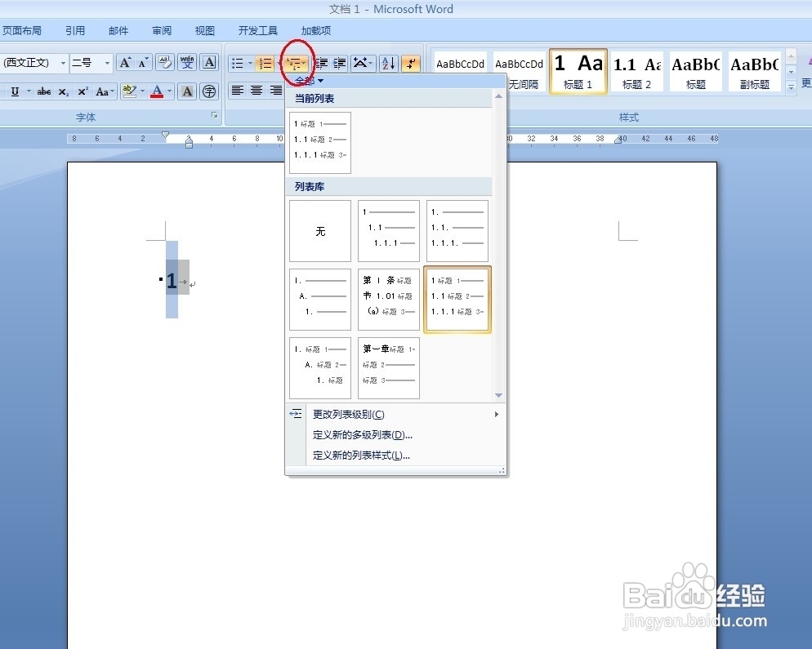Open 更改列表级别 submenu
This screenshot has width=812, height=649.
point(395,414)
